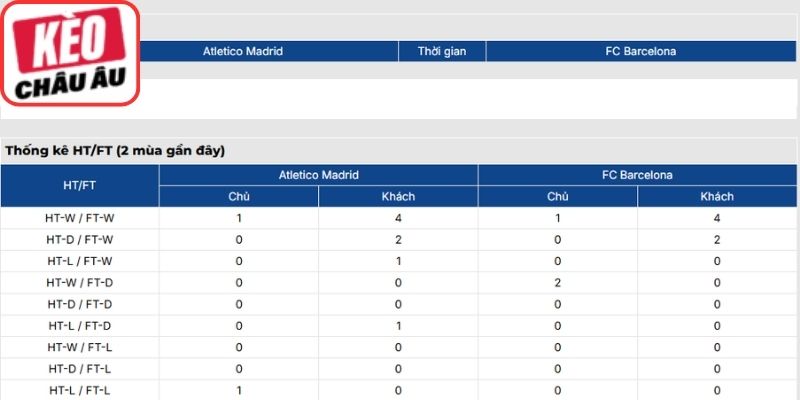Select the HT-W / FT-D row label
This screenshot has height=400, width=800.
pos(80,283)
